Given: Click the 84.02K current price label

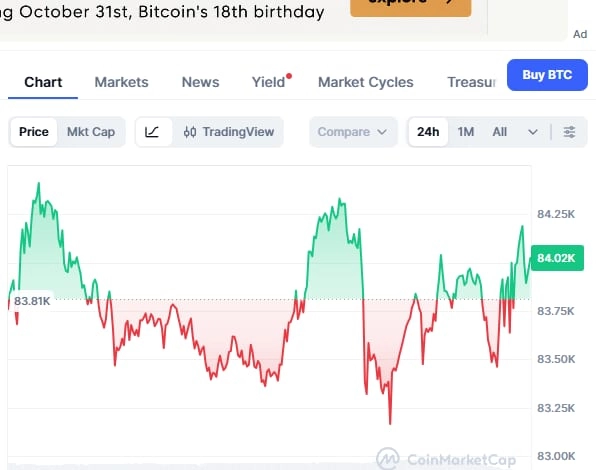Looking at the screenshot, I should point(557,258).
